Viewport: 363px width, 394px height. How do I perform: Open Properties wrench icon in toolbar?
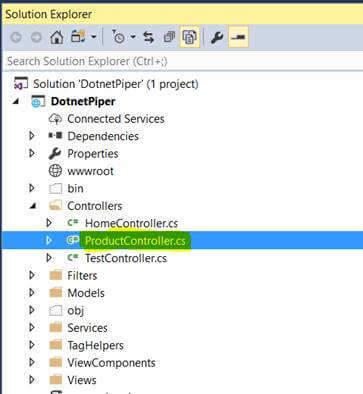pos(217,37)
